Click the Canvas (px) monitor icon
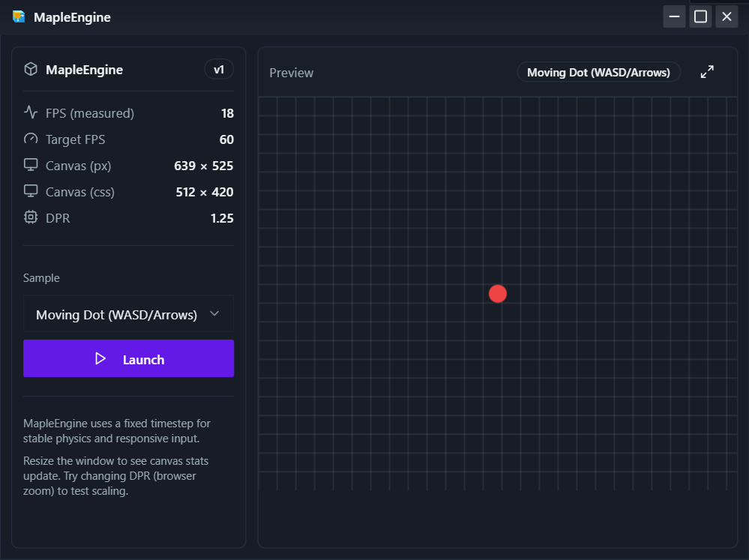 (x=31, y=165)
